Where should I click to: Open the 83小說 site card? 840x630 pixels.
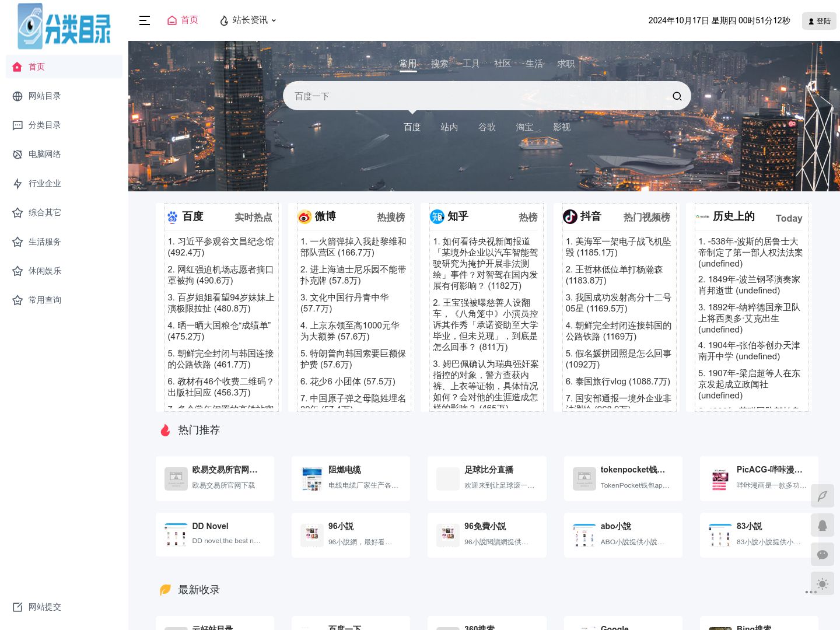(x=759, y=535)
